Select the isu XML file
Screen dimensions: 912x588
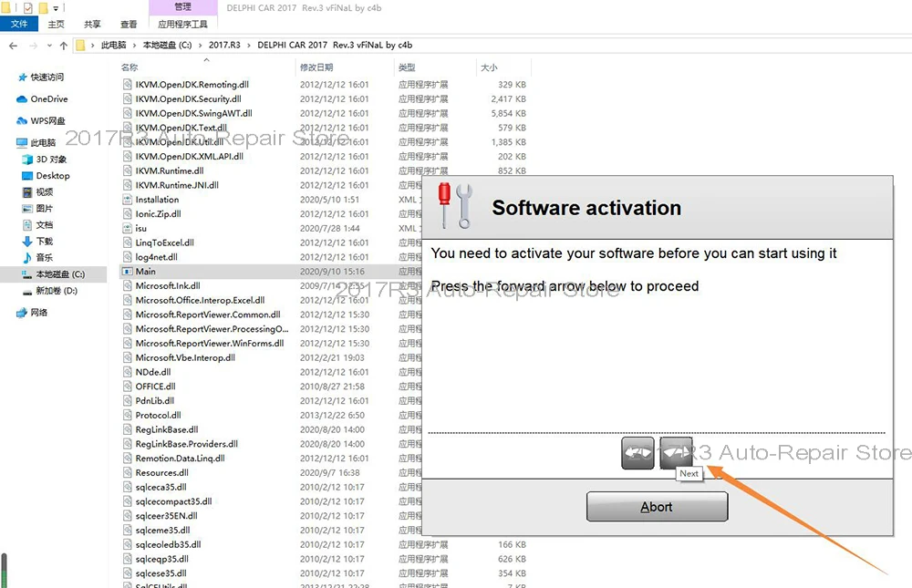click(x=140, y=228)
